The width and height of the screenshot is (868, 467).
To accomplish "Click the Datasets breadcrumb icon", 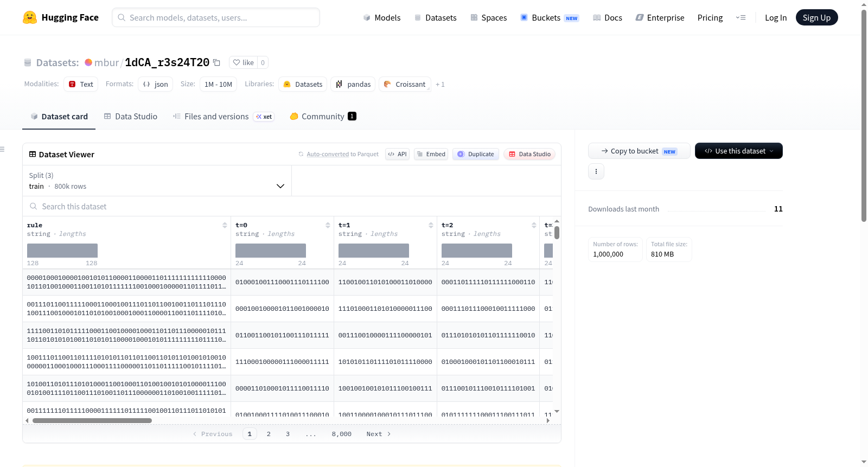I will (x=28, y=62).
